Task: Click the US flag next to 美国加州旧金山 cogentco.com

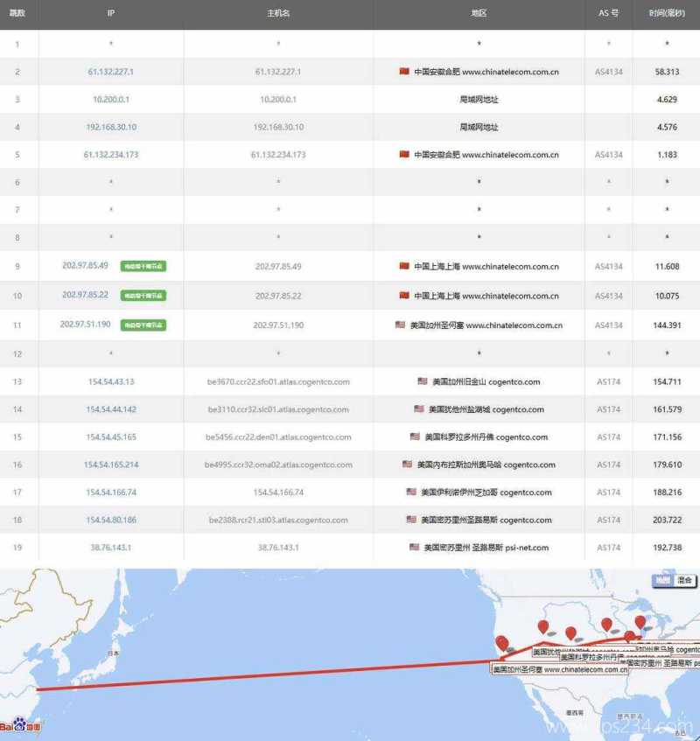Action: click(x=421, y=381)
